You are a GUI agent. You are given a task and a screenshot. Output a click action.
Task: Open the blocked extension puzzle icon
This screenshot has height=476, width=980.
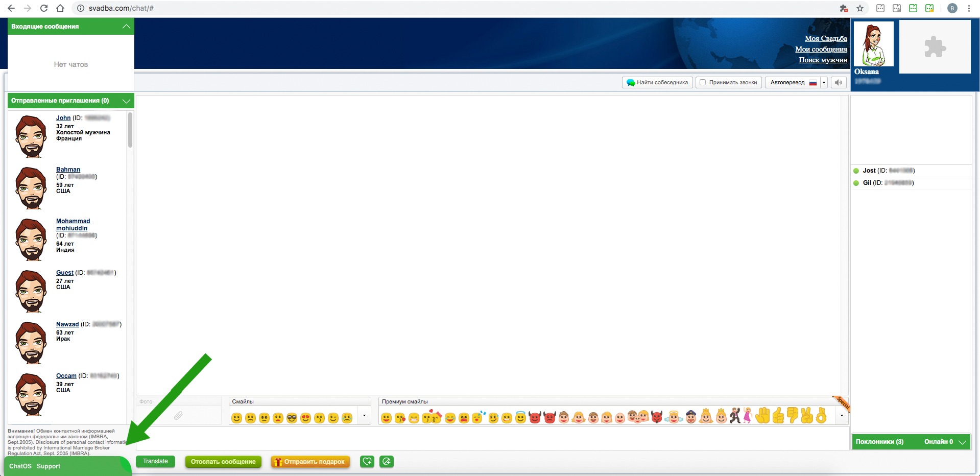[844, 8]
